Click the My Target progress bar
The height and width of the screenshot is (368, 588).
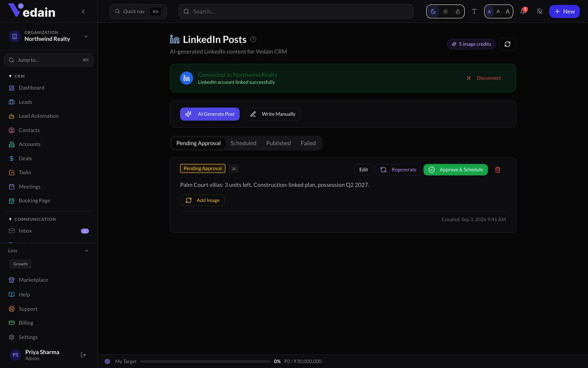point(205,361)
